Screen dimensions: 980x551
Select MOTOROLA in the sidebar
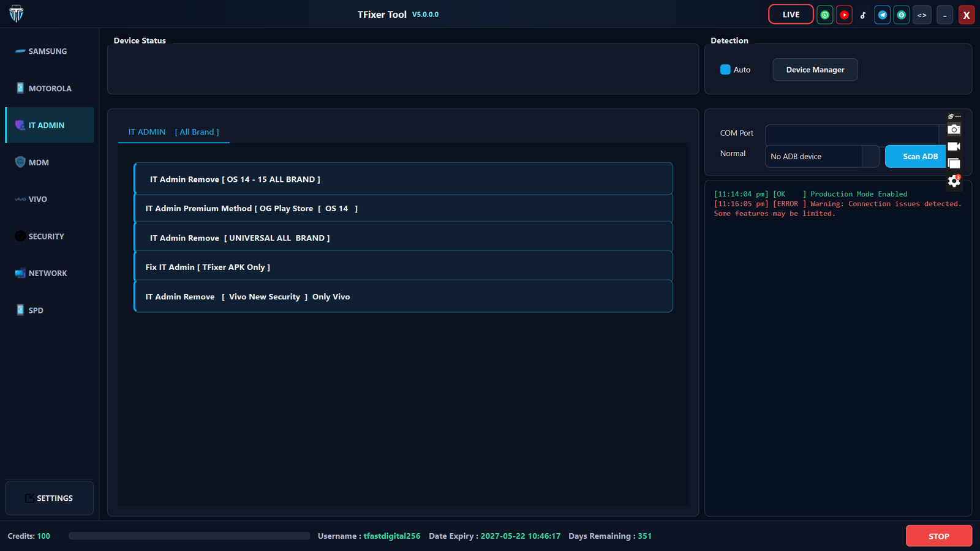click(50, 88)
